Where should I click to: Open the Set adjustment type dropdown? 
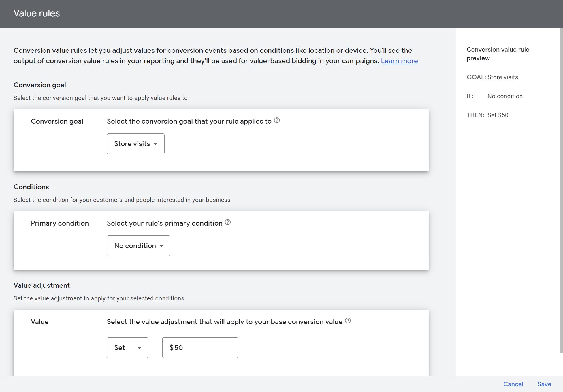point(127,348)
